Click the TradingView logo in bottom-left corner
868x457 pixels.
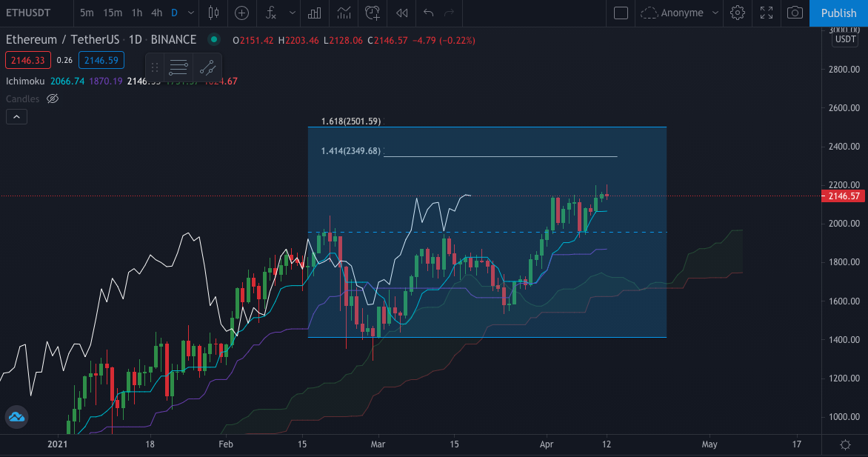click(16, 417)
